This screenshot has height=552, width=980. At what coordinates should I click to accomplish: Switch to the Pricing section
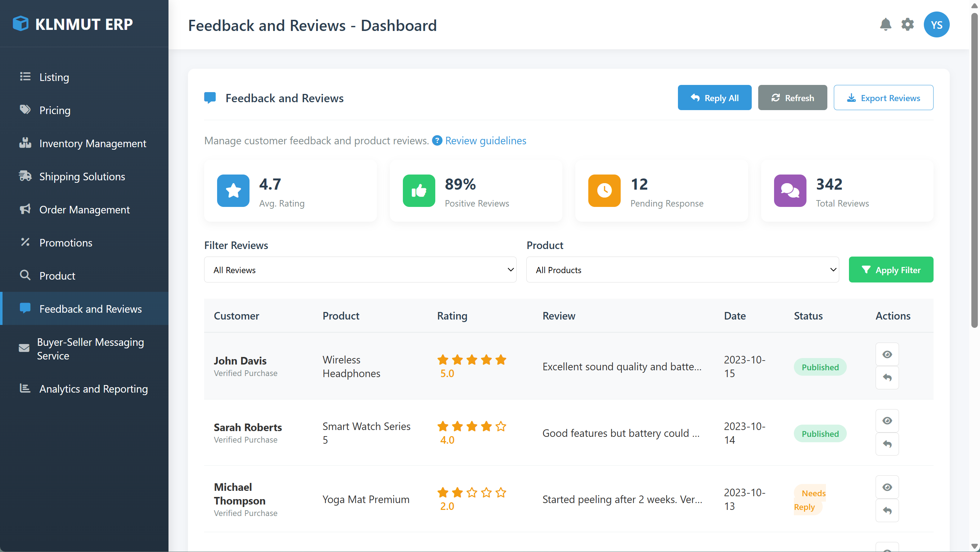(x=55, y=110)
